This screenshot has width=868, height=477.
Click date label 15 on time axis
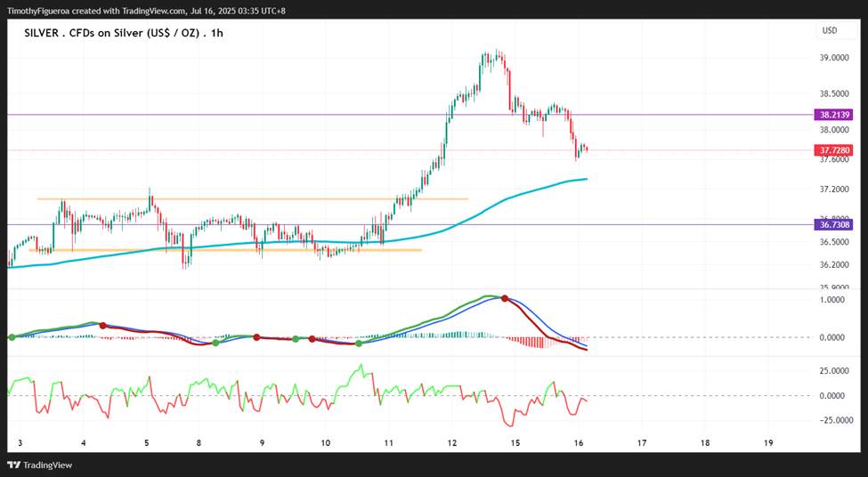(x=515, y=443)
